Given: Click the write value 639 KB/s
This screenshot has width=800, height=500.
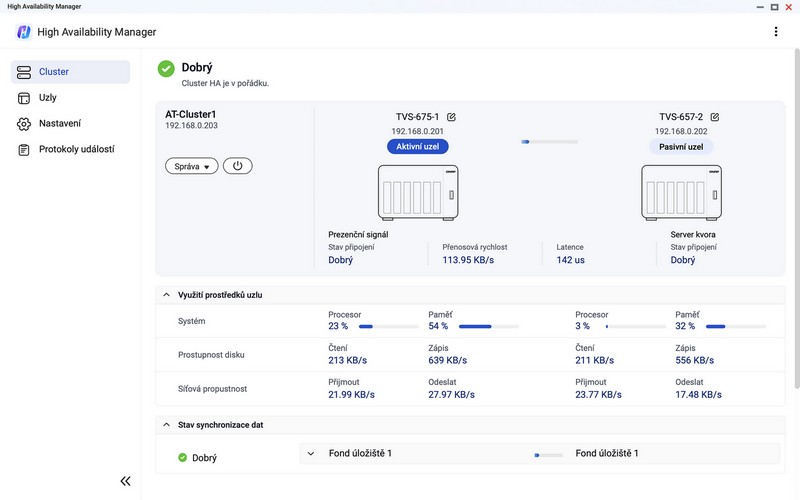Looking at the screenshot, I should pyautogui.click(x=447, y=360).
